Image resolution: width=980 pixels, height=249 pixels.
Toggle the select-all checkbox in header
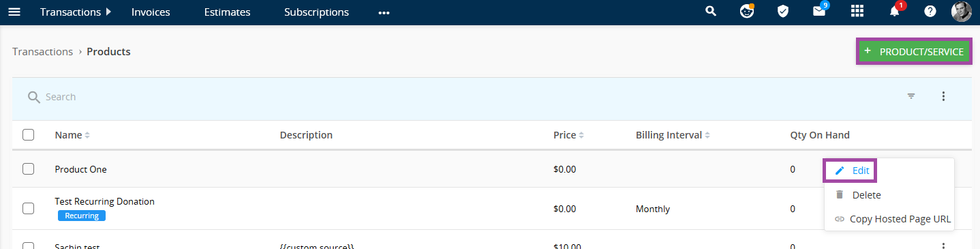pyautogui.click(x=28, y=134)
